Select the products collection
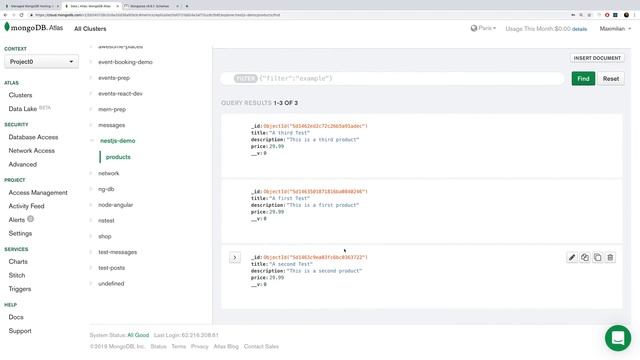Screen dimensions: 640x360 point(118,157)
